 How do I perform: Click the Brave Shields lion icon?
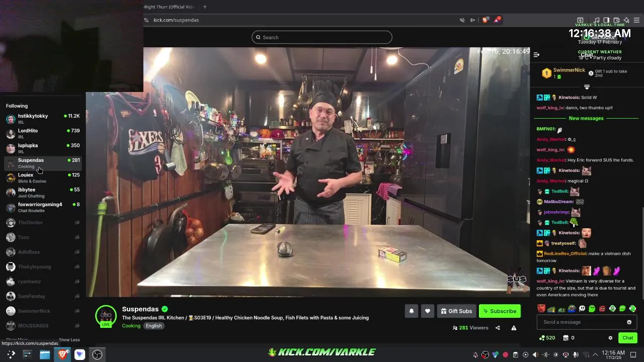click(485, 20)
